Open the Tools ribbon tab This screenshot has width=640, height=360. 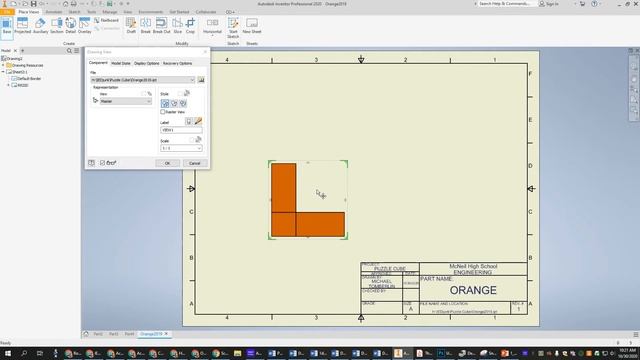91,12
